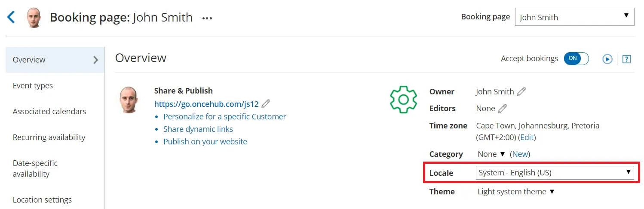Screen dimensions: 644x209
Task: Edit the Owner with pencil icon
Action: pos(521,91)
